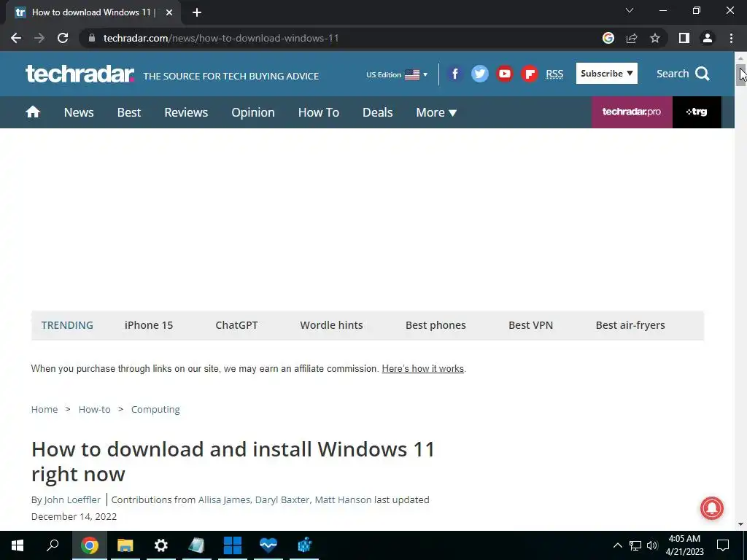The width and height of the screenshot is (747, 560).
Task: Open the Deals menu item
Action: point(378,112)
